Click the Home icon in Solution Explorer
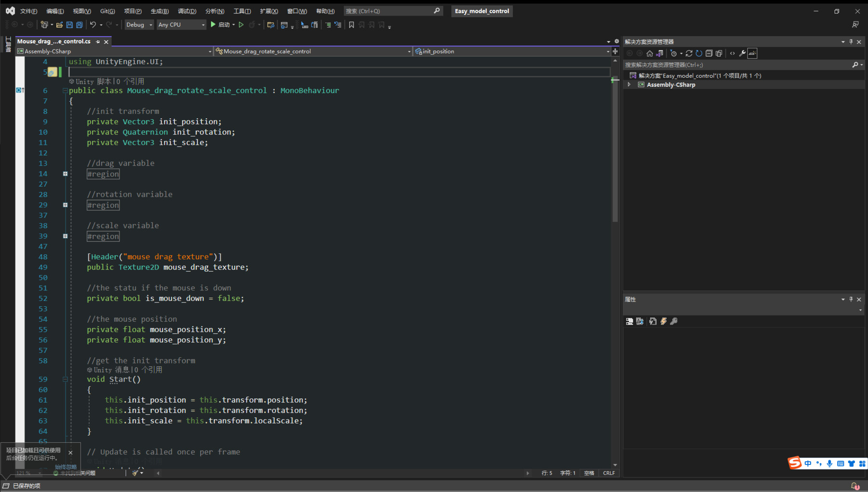 pos(650,54)
